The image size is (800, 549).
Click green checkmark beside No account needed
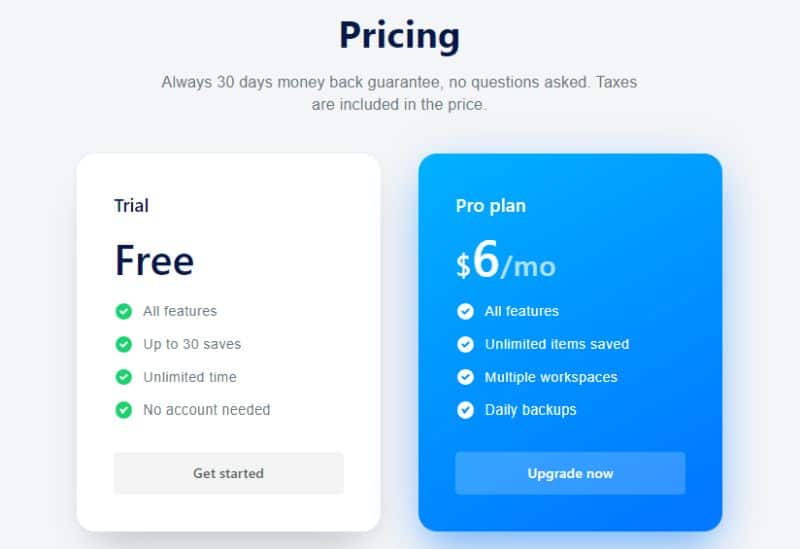[x=123, y=410]
